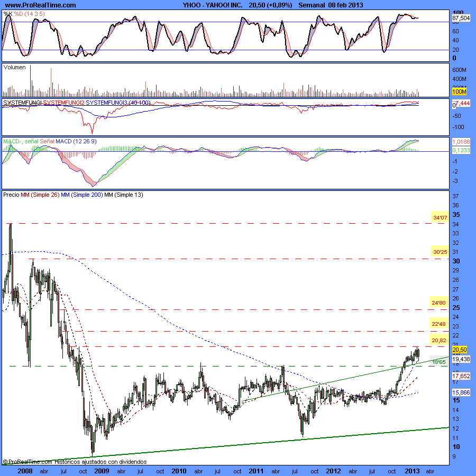Select the green MACD-, señal label
The height and width of the screenshot is (476, 476).
coord(21,141)
